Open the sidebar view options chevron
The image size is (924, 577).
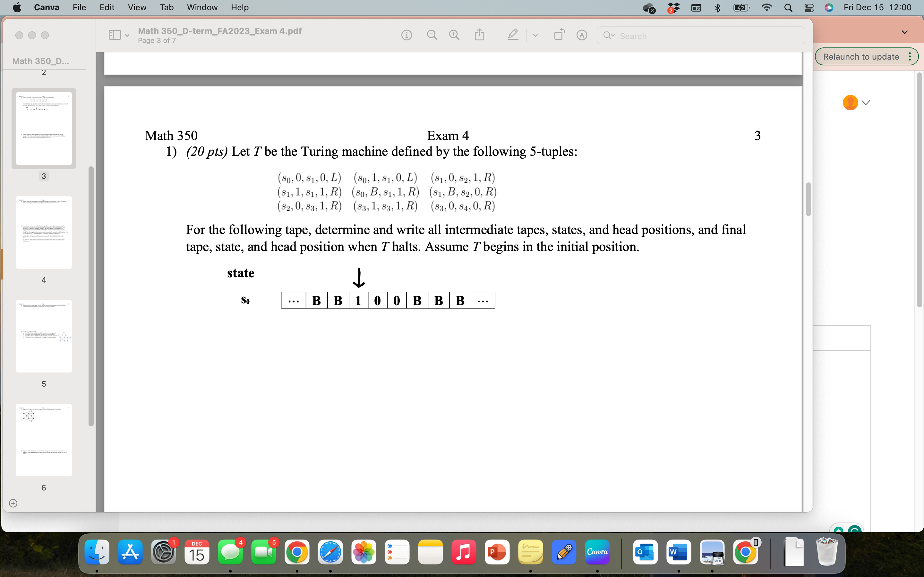click(x=127, y=35)
